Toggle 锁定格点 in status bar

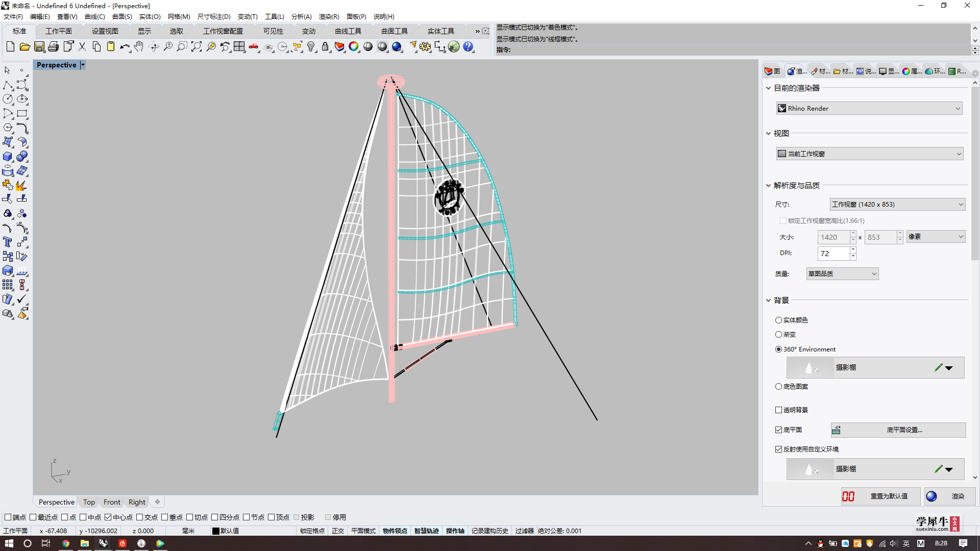[312, 531]
